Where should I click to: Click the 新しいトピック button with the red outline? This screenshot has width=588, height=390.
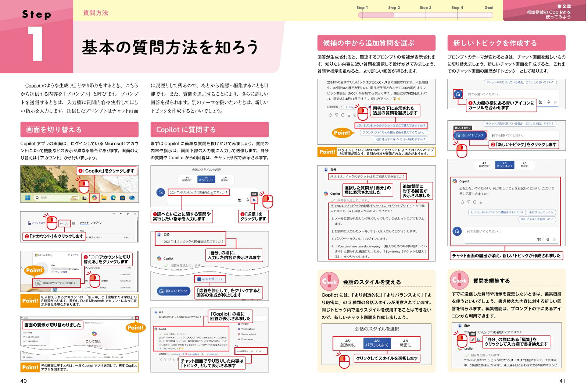(470, 135)
